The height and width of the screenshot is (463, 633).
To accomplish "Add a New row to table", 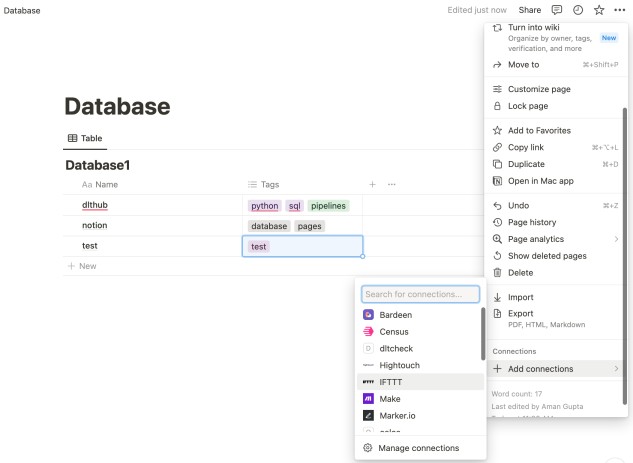I will click(82, 266).
